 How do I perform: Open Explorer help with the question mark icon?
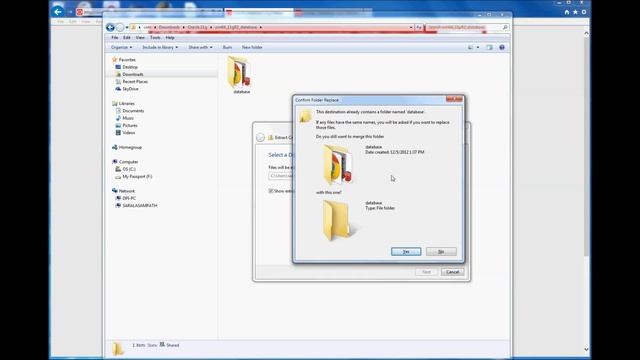[502, 47]
